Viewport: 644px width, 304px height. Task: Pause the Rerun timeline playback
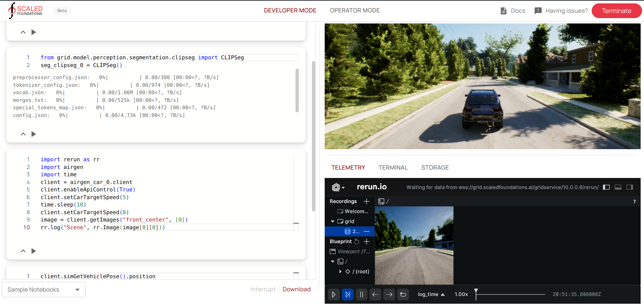[x=361, y=294]
